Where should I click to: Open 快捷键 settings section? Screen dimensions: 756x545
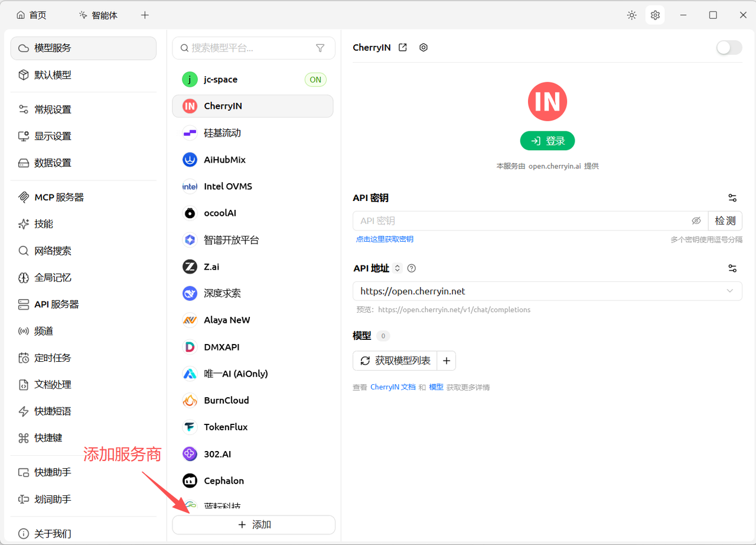tap(83, 438)
